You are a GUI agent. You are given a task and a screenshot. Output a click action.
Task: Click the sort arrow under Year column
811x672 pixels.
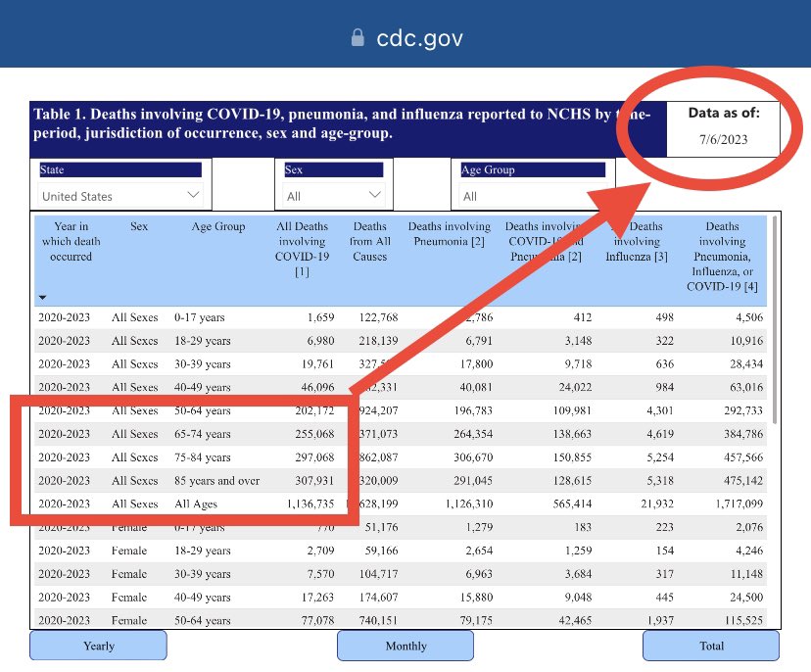pos(42,298)
